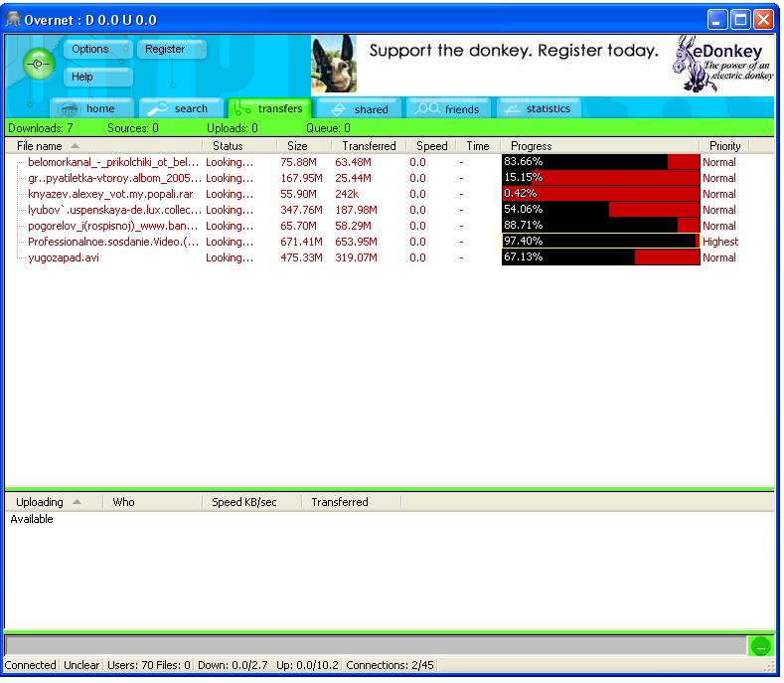Click the Overnet title bar donkey icon
Screen dimensions: 784x683
pyautogui.click(x=13, y=20)
